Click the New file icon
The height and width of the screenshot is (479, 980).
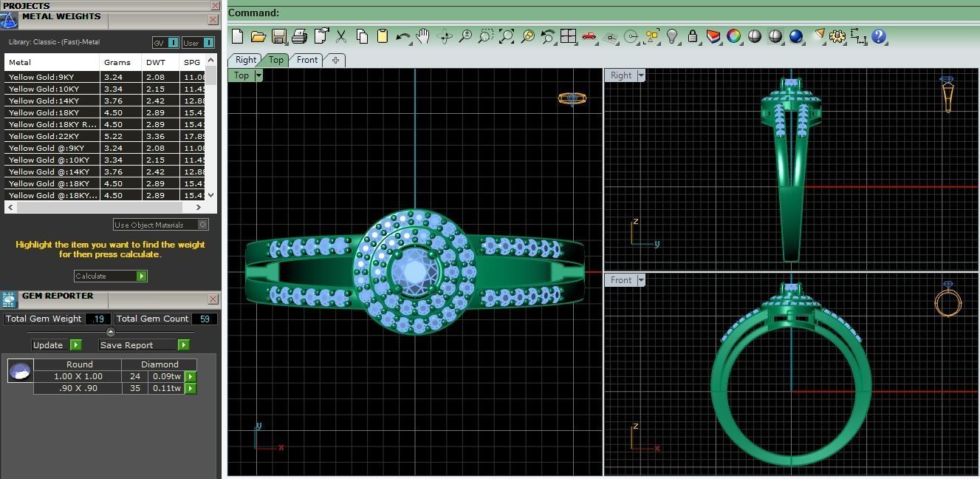coord(237,35)
